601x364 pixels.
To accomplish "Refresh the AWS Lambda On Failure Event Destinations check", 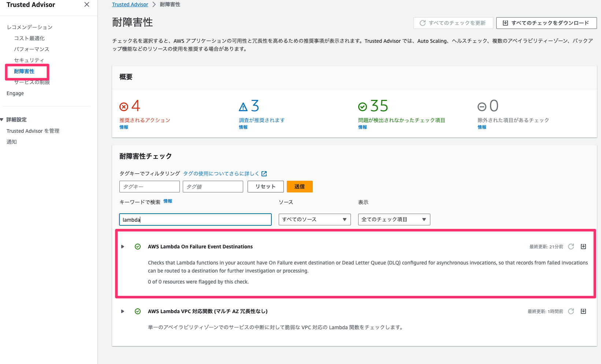I will point(571,246).
